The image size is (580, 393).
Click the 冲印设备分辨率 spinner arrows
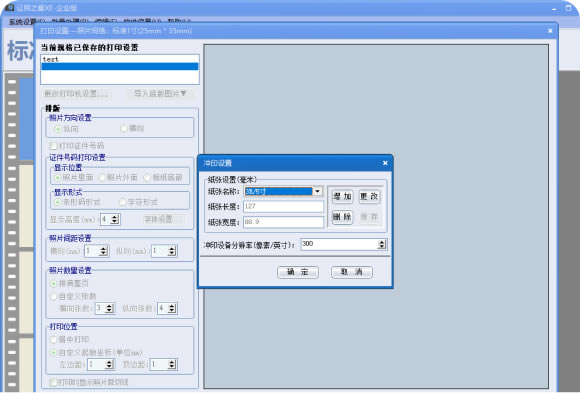click(382, 244)
